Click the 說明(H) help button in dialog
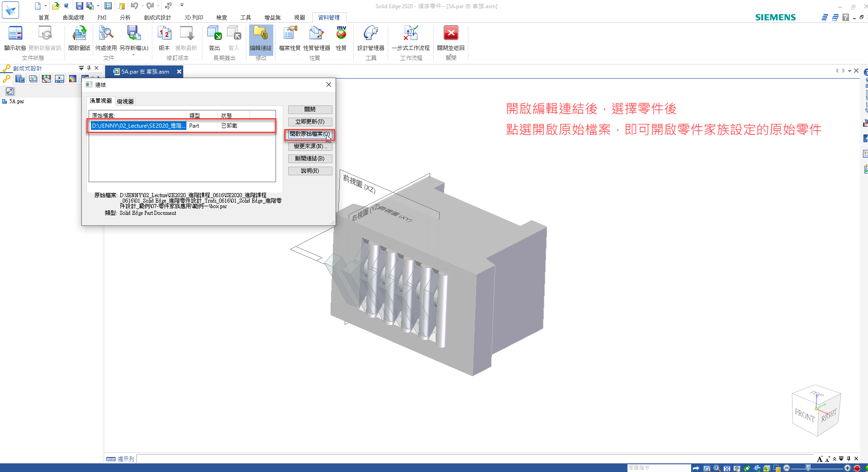Viewport: 868px width, 472px height. 310,171
